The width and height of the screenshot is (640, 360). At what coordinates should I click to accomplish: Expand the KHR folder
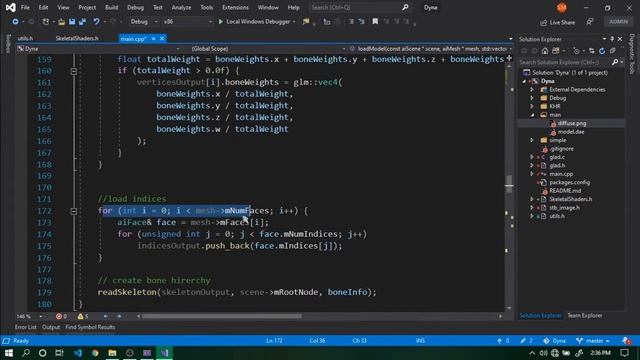(532, 107)
